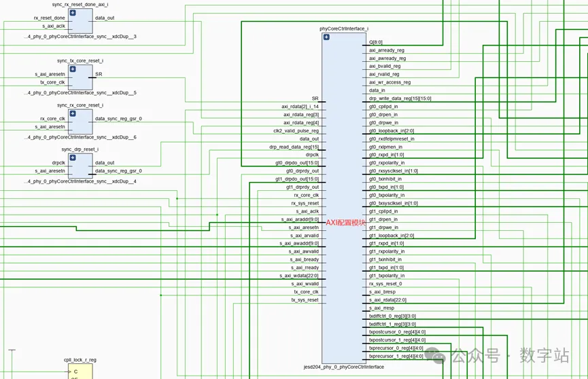The height and width of the screenshot is (379, 588).
Task: Select the cpll_lock_r_reg register cell
Action: click(x=80, y=371)
